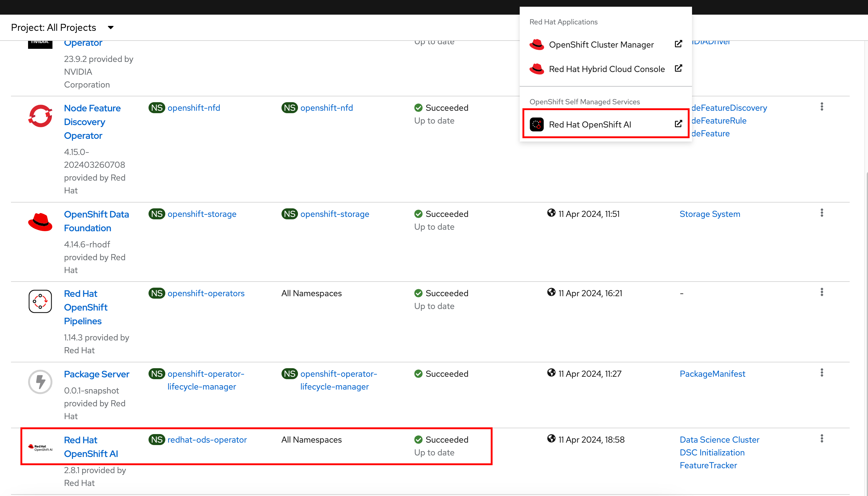The height and width of the screenshot is (496, 868).
Task: Open kebab menu for Red Hat OpenShift Pipelines
Action: (822, 292)
